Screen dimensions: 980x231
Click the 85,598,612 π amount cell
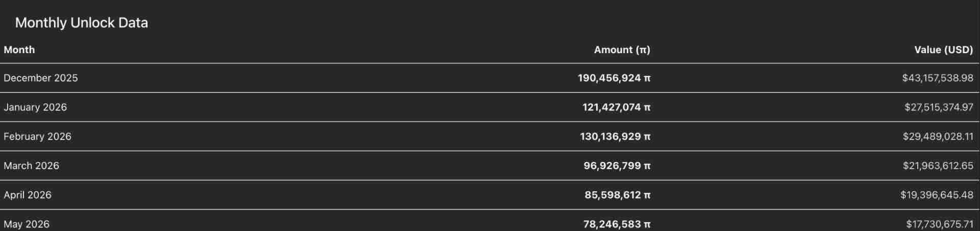(617, 195)
